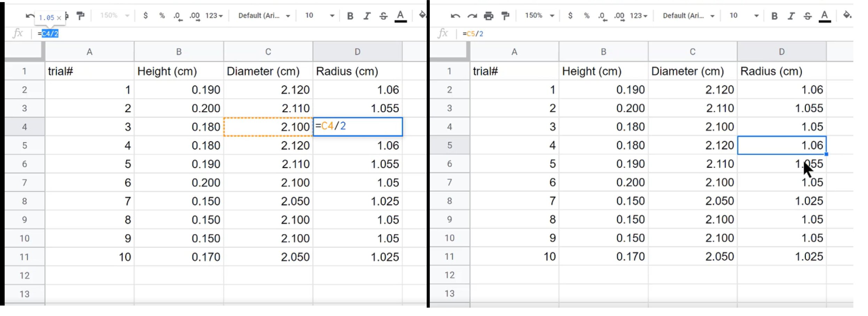Select column D header in the right spreadsheet

[782, 52]
